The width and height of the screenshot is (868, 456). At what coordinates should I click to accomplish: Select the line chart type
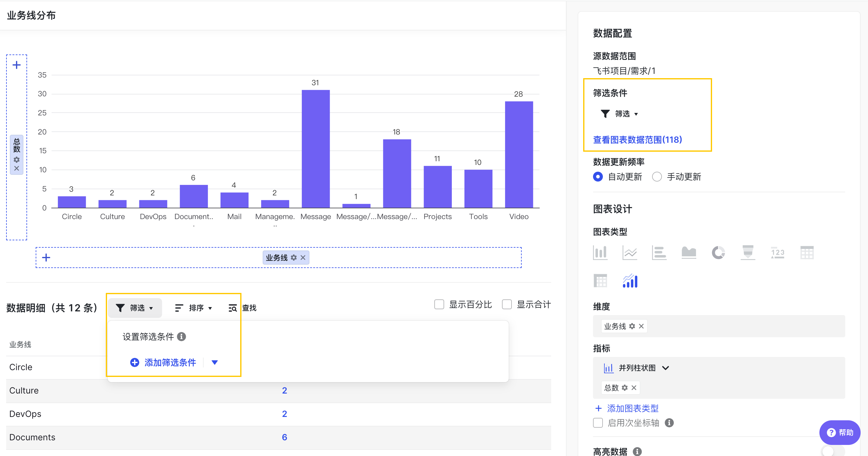pyautogui.click(x=629, y=252)
